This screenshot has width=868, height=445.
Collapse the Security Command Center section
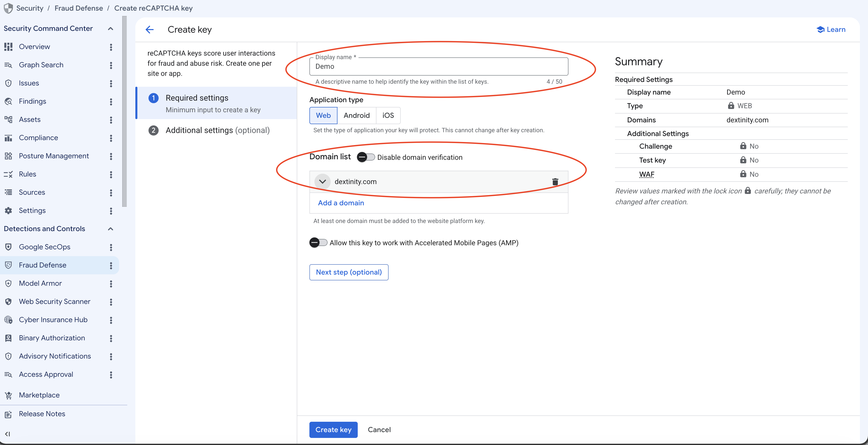(x=110, y=29)
